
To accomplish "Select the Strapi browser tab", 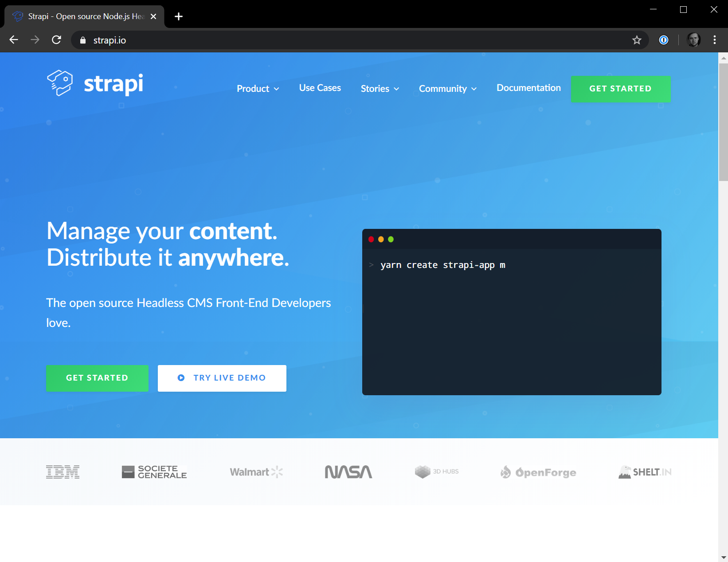I will (x=84, y=16).
